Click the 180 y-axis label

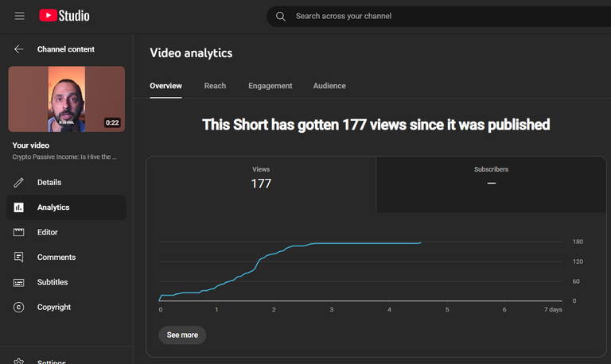coord(578,242)
